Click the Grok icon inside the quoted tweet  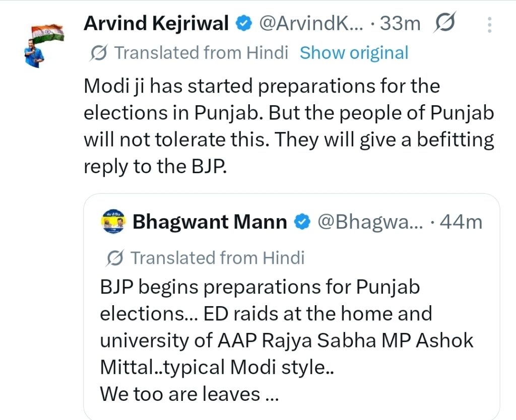tap(115, 258)
